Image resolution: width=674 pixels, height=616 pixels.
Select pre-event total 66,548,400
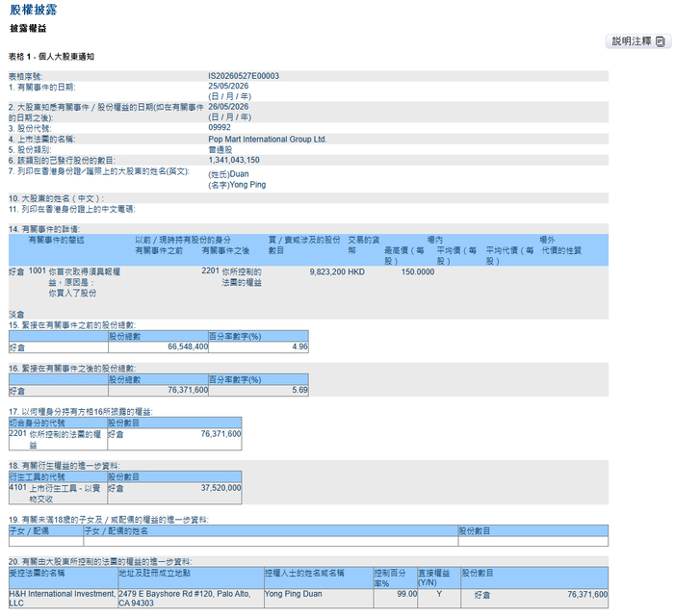(188, 346)
